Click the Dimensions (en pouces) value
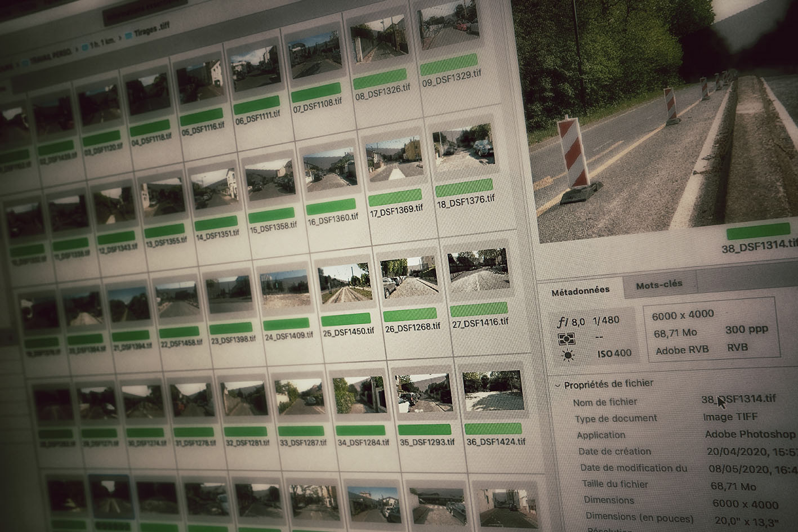The image size is (798, 532). coord(746,521)
